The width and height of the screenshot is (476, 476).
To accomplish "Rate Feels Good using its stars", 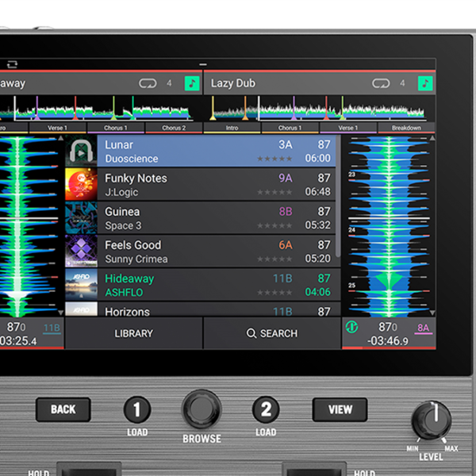I will click(274, 259).
